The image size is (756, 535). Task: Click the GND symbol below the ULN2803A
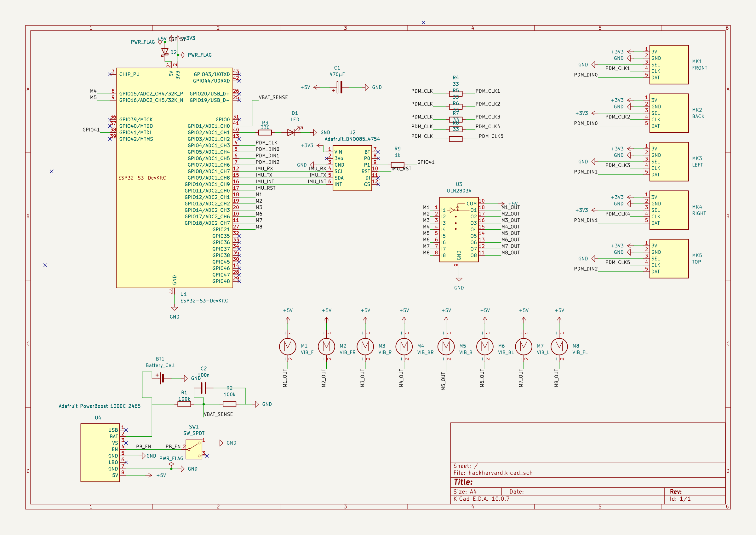click(x=459, y=280)
